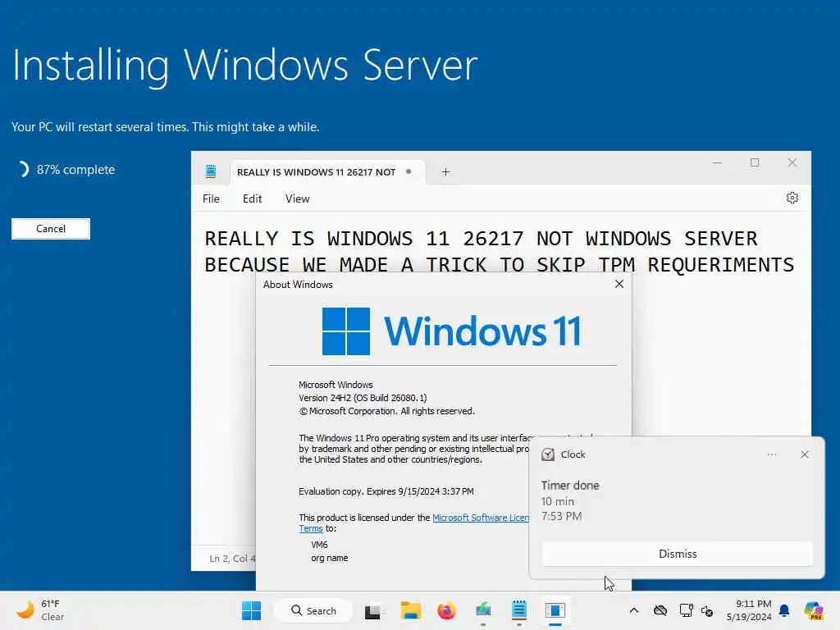The height and width of the screenshot is (630, 840).
Task: Open the Windows setup app on taskbar
Action: point(482,610)
